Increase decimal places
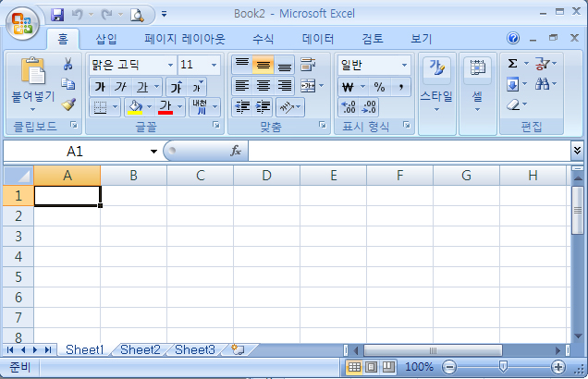The width and height of the screenshot is (588, 379). click(349, 107)
